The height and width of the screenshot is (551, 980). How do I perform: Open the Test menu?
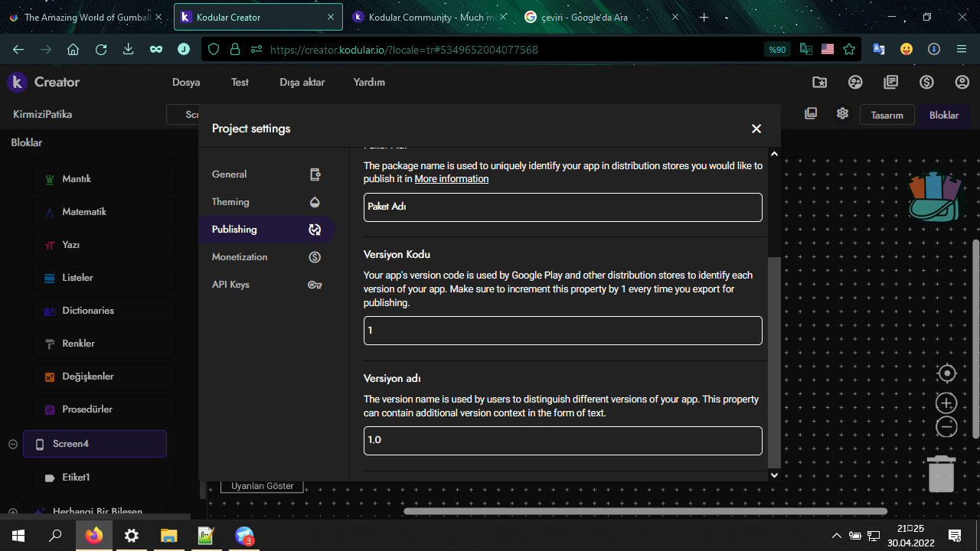click(240, 82)
